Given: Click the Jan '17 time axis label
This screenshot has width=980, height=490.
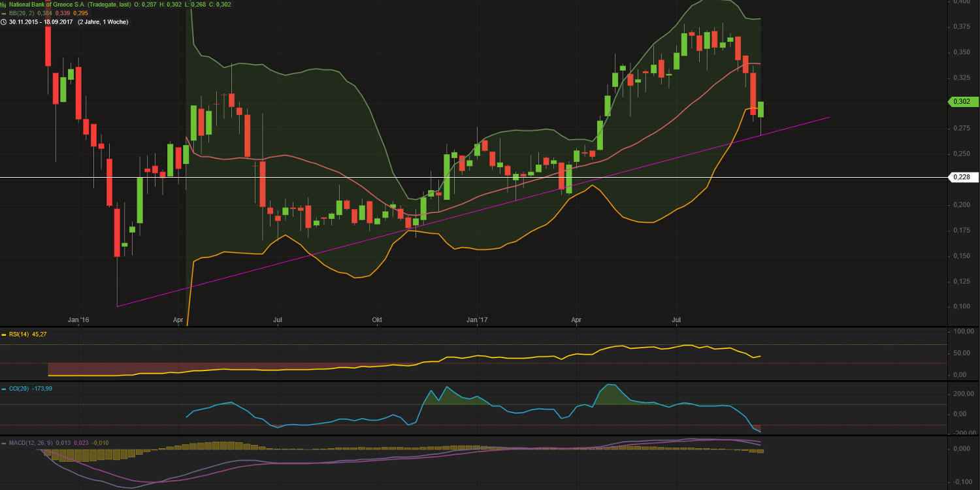Looking at the screenshot, I should pyautogui.click(x=478, y=320).
